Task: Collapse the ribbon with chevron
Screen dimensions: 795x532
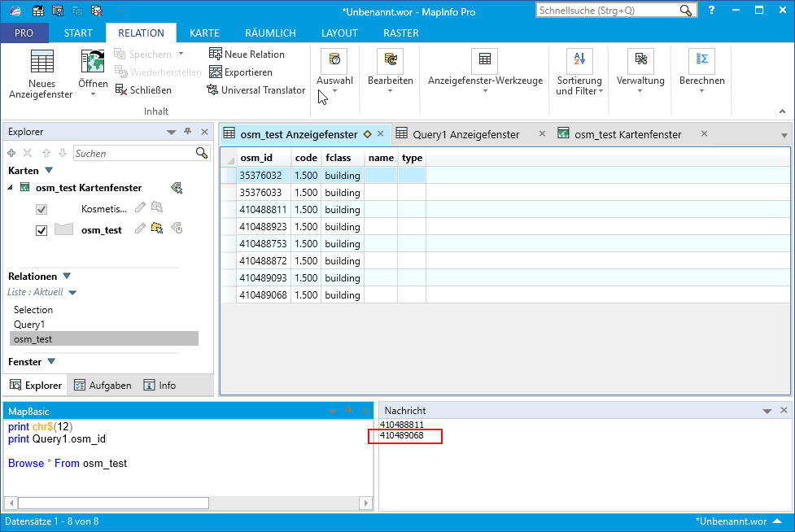Action: click(x=782, y=111)
